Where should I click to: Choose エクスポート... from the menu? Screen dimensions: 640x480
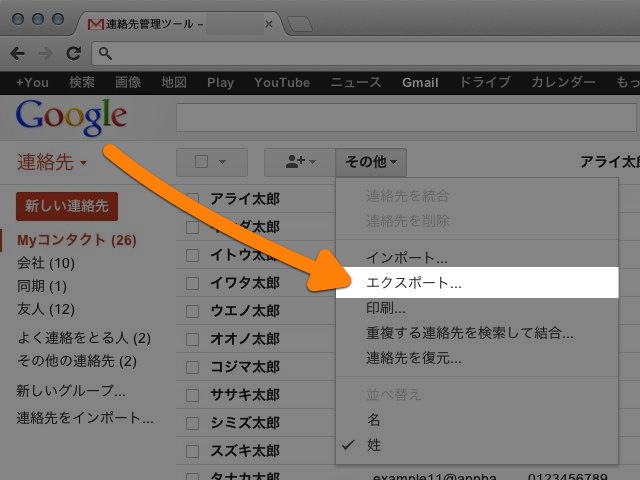[x=477, y=282]
